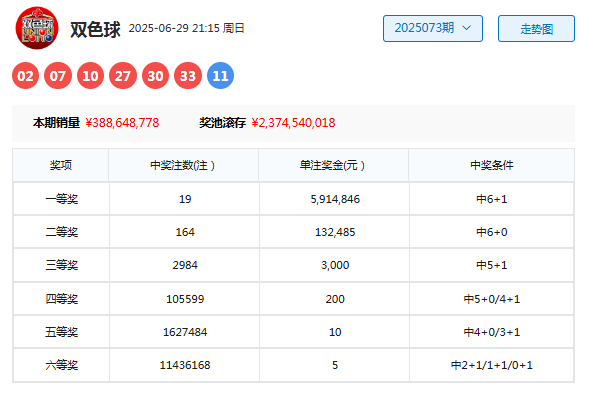Select red ball 07
This screenshot has height=398, width=589.
58,76
